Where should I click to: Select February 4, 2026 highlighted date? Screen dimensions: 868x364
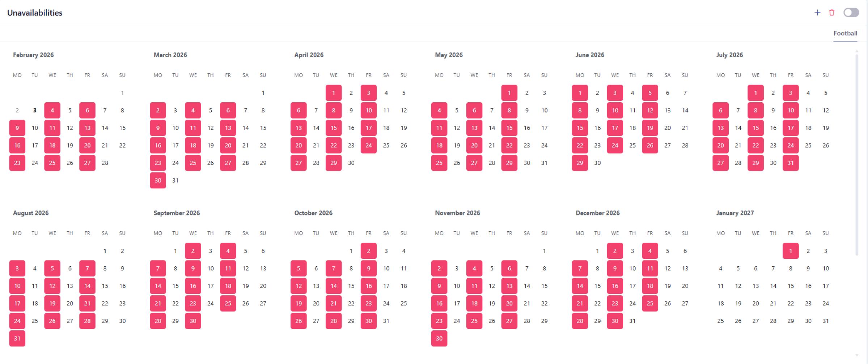point(52,111)
